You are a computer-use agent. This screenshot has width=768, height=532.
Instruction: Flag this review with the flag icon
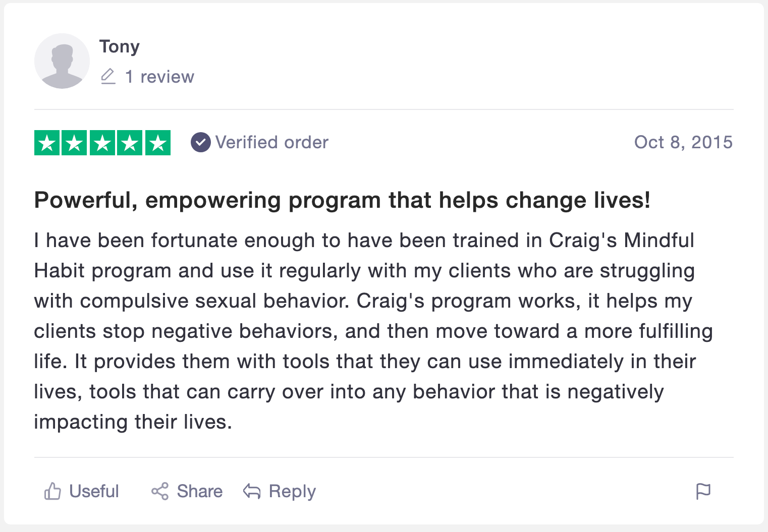point(703,491)
